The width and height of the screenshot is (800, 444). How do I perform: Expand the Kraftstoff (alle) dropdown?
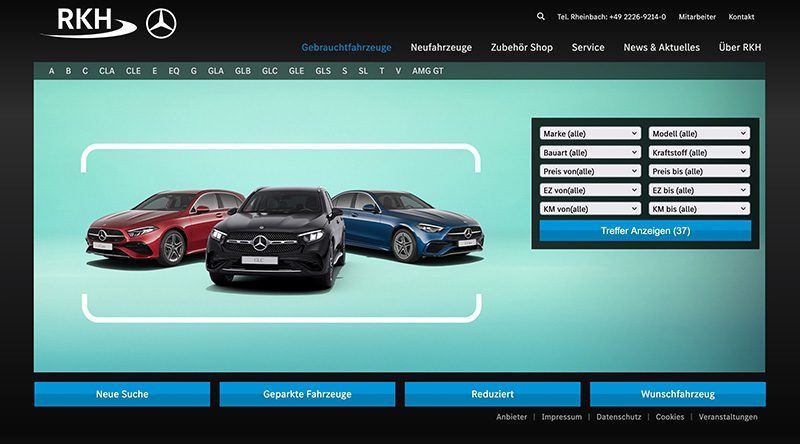(x=699, y=152)
